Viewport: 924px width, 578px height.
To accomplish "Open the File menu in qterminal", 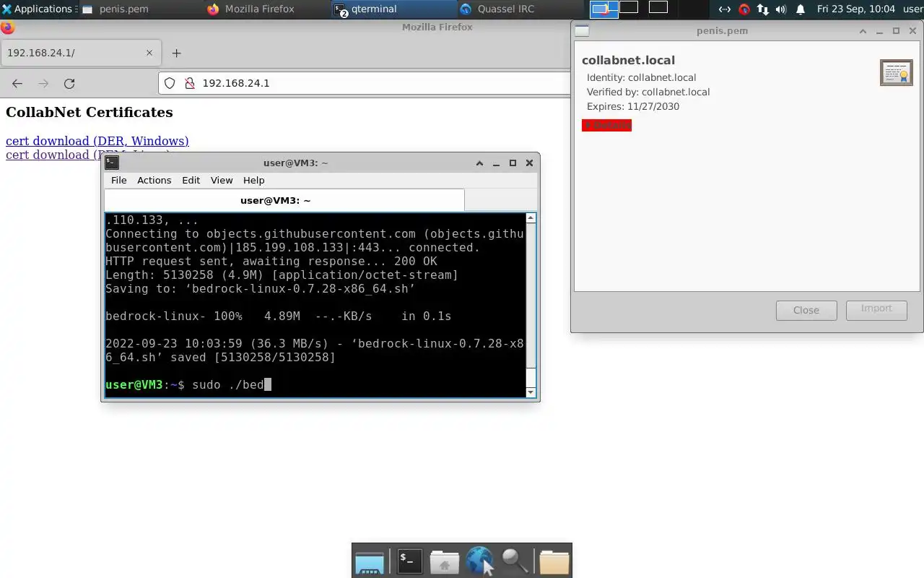I will [x=118, y=180].
